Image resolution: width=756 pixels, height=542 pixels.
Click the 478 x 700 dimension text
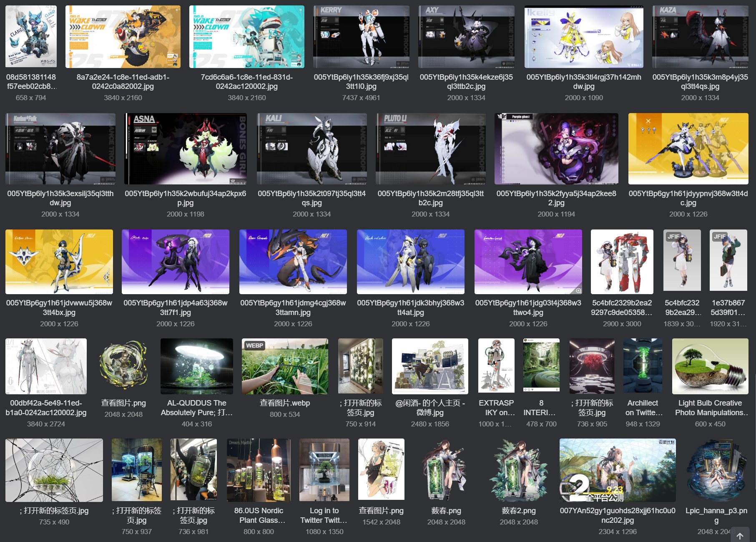click(x=541, y=424)
